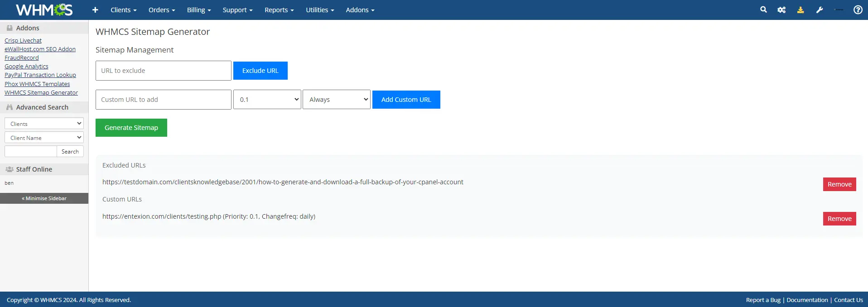Expand the priority 0.1 dropdown
868x307 pixels.
(x=267, y=100)
